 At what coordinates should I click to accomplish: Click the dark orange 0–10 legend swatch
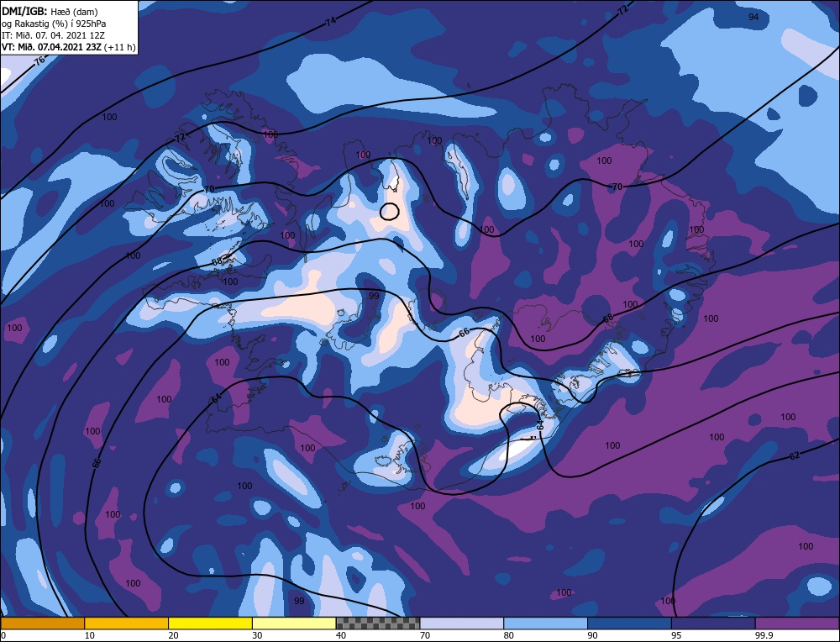42,624
